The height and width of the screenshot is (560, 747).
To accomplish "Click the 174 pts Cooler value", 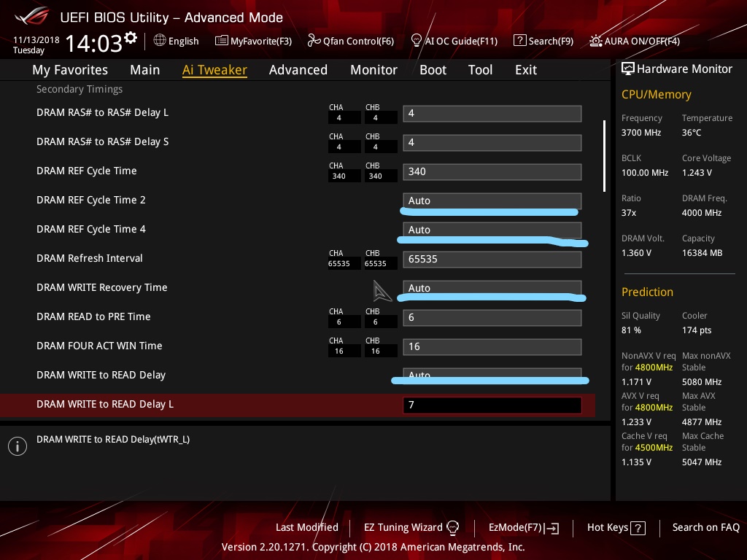I will (697, 330).
